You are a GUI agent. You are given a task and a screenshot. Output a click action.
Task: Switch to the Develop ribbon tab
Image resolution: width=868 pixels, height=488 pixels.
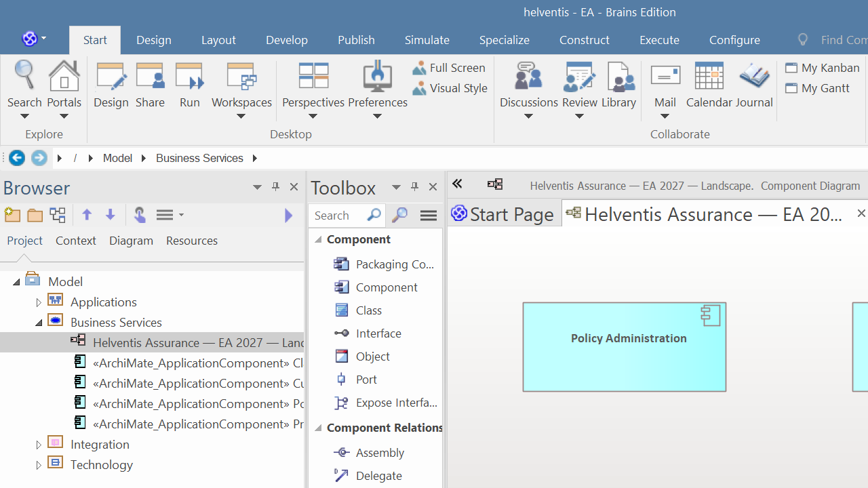click(287, 40)
